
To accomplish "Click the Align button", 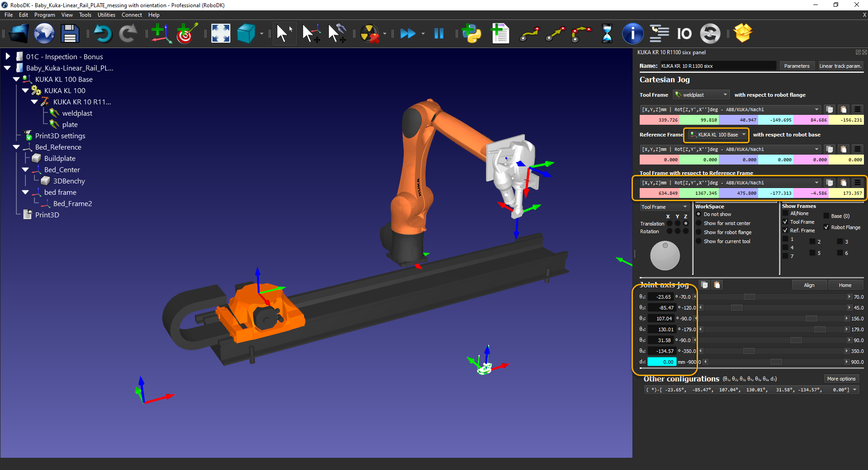I will click(x=809, y=285).
